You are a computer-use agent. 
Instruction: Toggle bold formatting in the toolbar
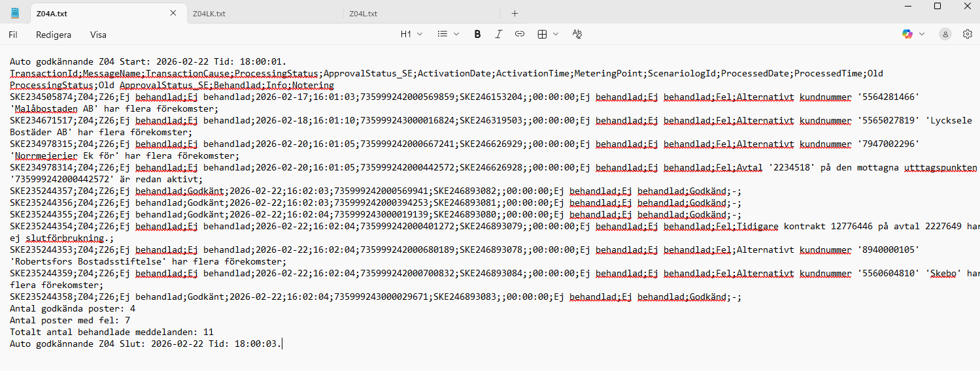pos(477,34)
